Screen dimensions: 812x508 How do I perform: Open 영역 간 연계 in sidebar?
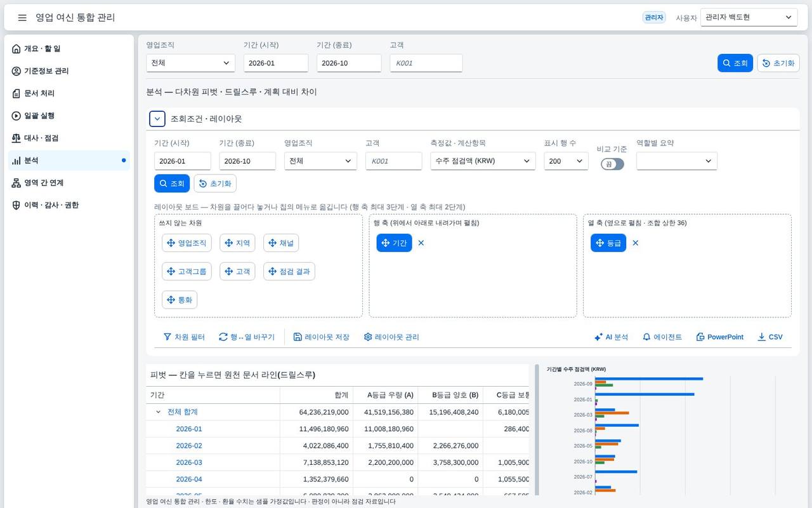pyautogui.click(x=69, y=183)
